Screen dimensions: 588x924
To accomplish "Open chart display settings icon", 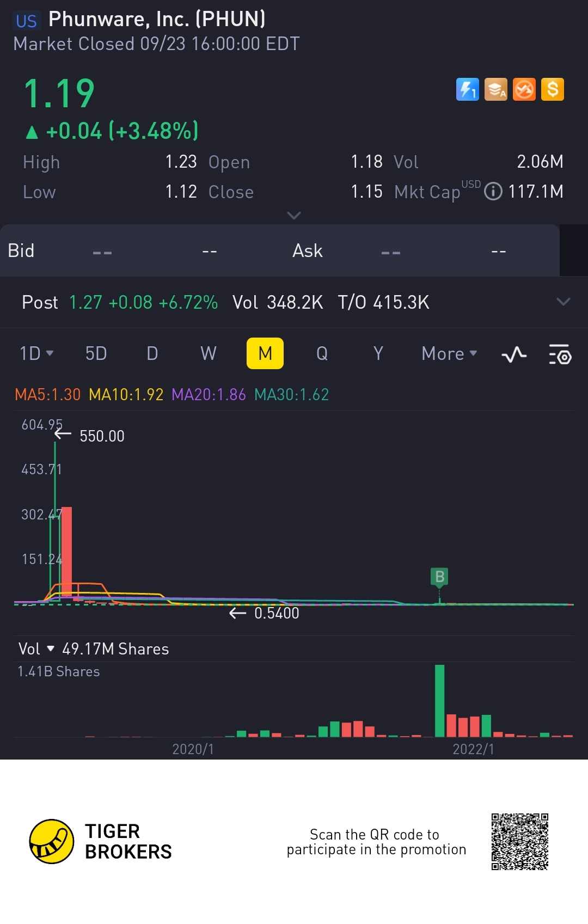I will 560,354.
